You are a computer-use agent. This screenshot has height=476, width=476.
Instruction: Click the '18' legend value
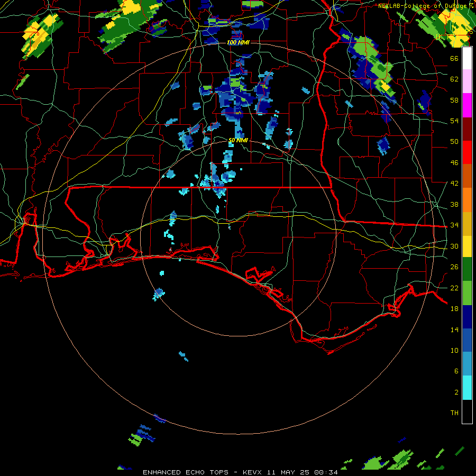coord(454,309)
